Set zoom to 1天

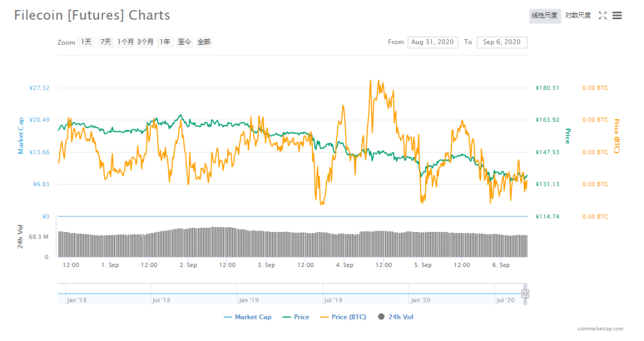coord(86,42)
